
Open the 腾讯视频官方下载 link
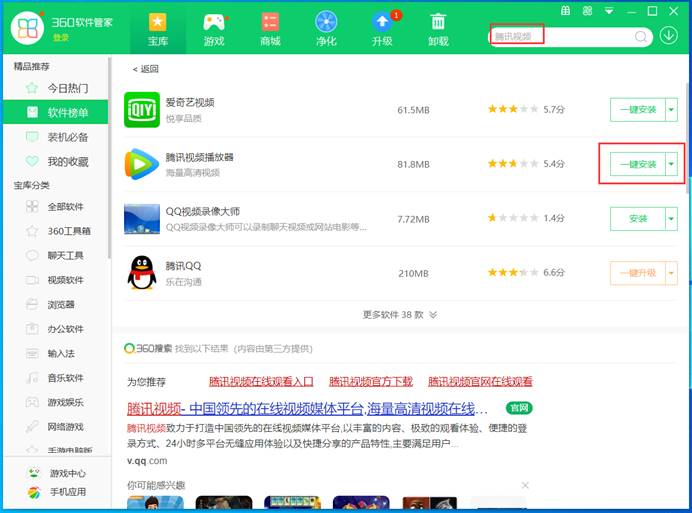point(371,381)
